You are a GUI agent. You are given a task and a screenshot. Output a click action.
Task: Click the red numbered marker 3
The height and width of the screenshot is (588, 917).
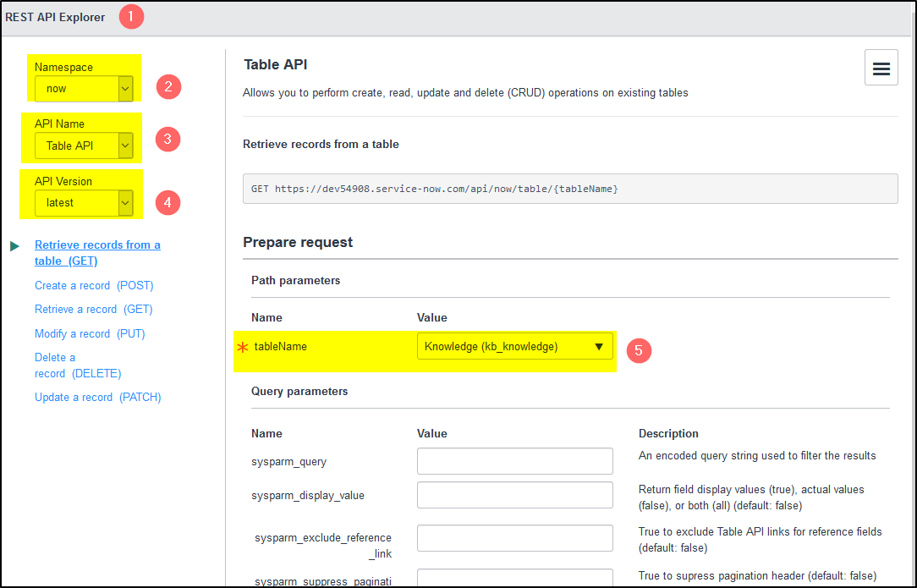point(168,140)
